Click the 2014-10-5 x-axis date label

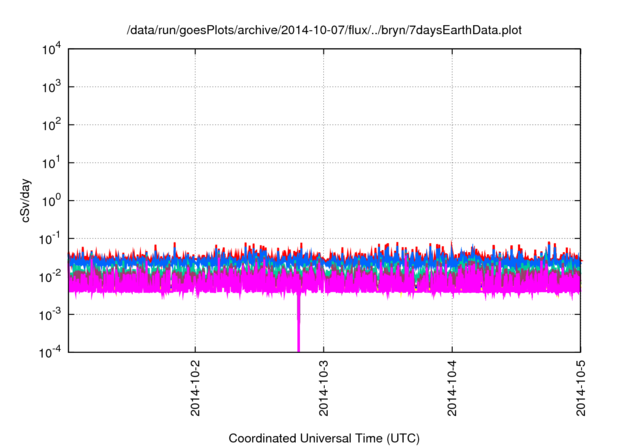[x=580, y=388]
